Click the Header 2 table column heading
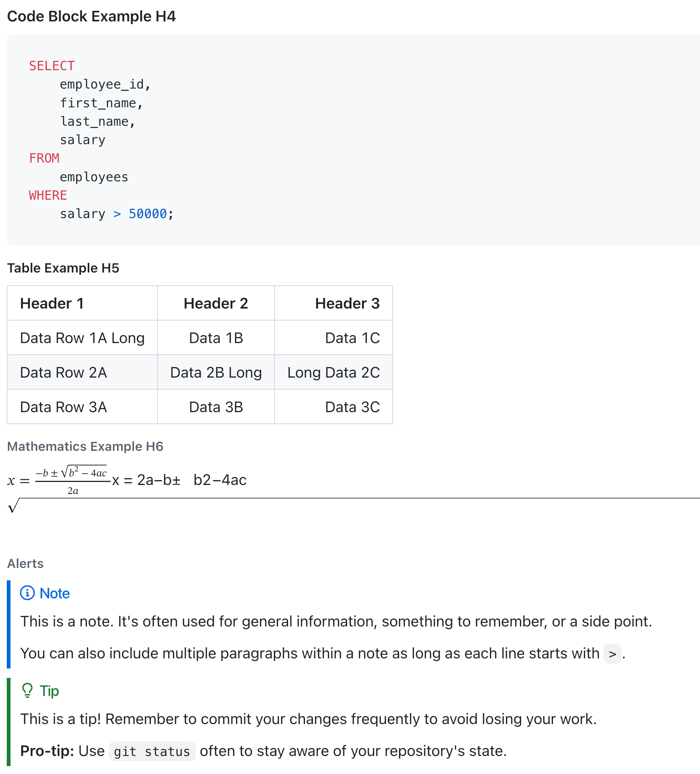Image resolution: width=700 pixels, height=774 pixels. coord(216,303)
